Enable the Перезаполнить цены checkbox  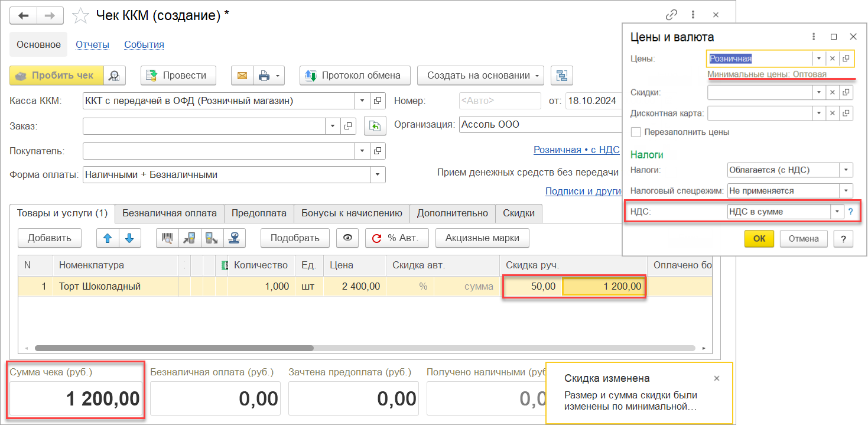pyautogui.click(x=636, y=132)
